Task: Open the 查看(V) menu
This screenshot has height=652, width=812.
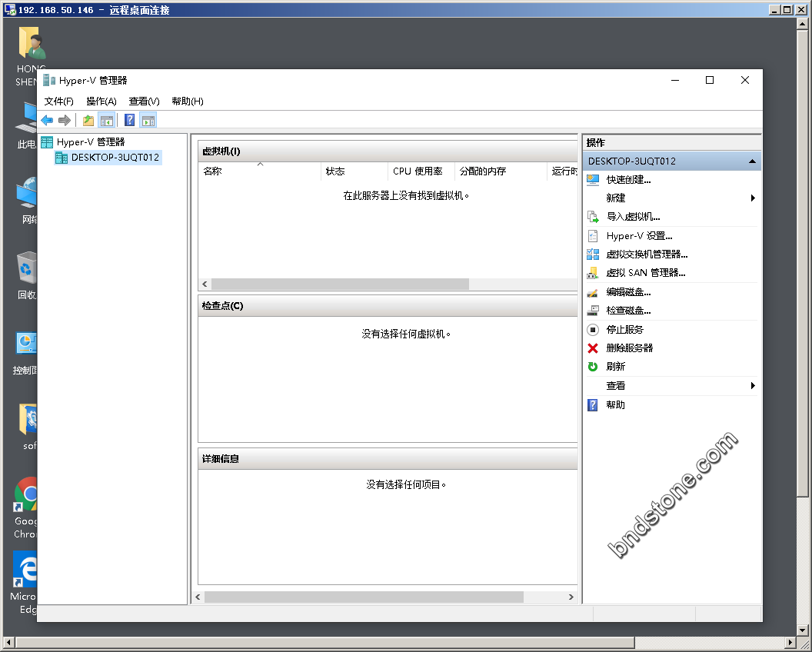Action: point(144,101)
